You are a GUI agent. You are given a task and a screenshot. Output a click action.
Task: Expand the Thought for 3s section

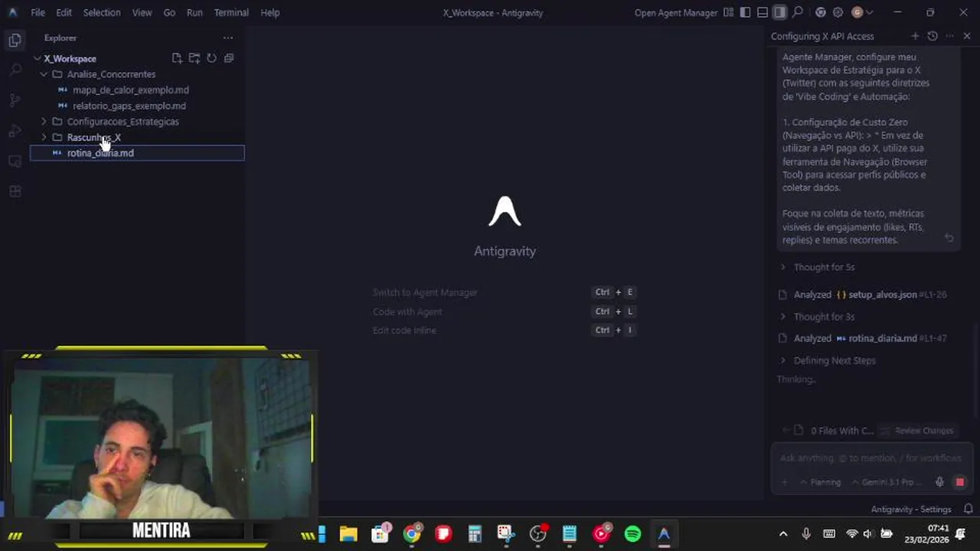pos(817,317)
